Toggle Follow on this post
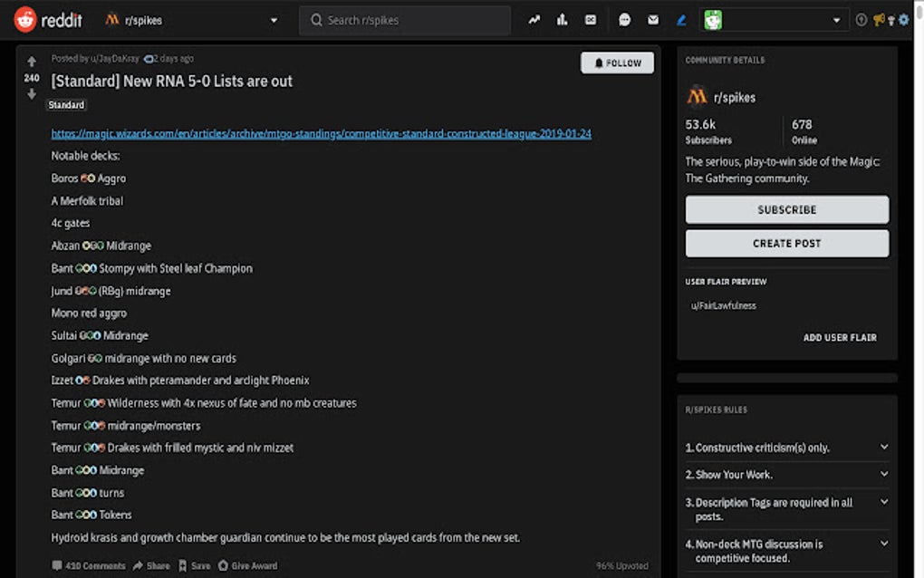Viewport: 924px width, 578px height. (617, 63)
